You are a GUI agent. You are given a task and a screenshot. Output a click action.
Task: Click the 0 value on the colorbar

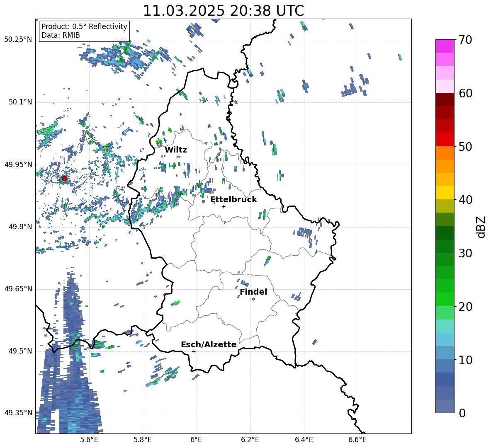[462, 413]
